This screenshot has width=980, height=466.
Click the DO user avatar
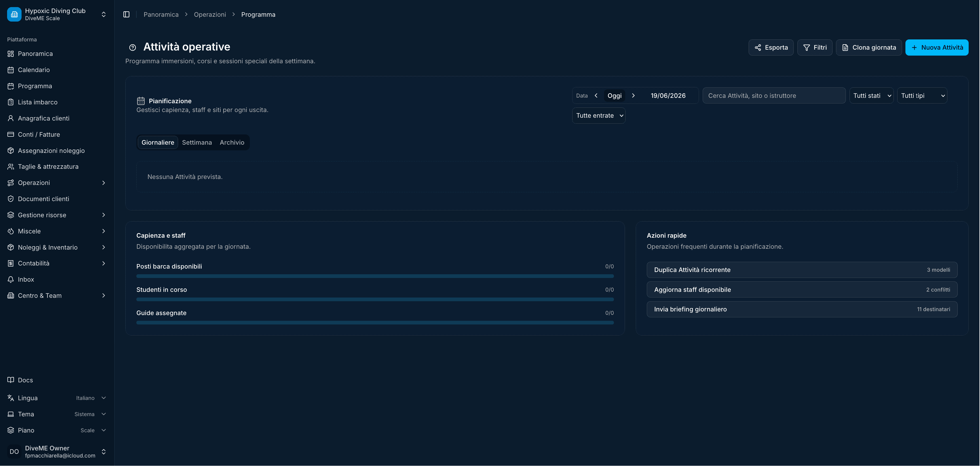tap(14, 452)
